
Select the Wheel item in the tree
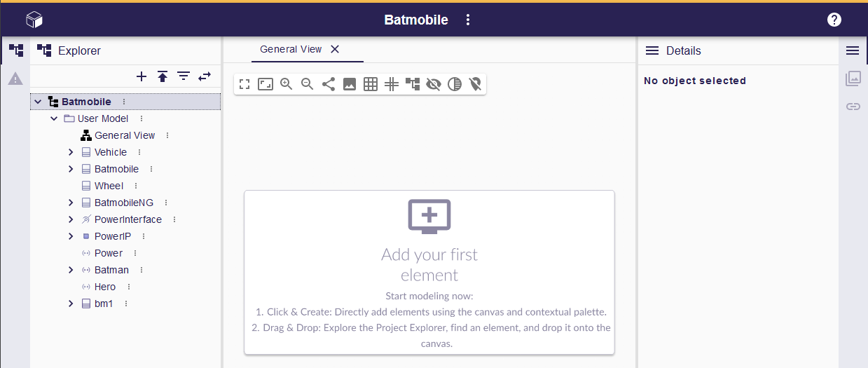tap(109, 186)
